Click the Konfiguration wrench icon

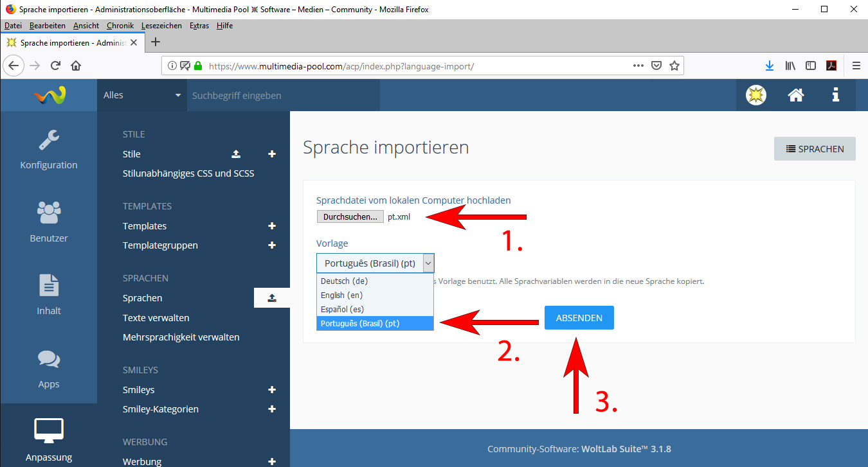[x=49, y=140]
